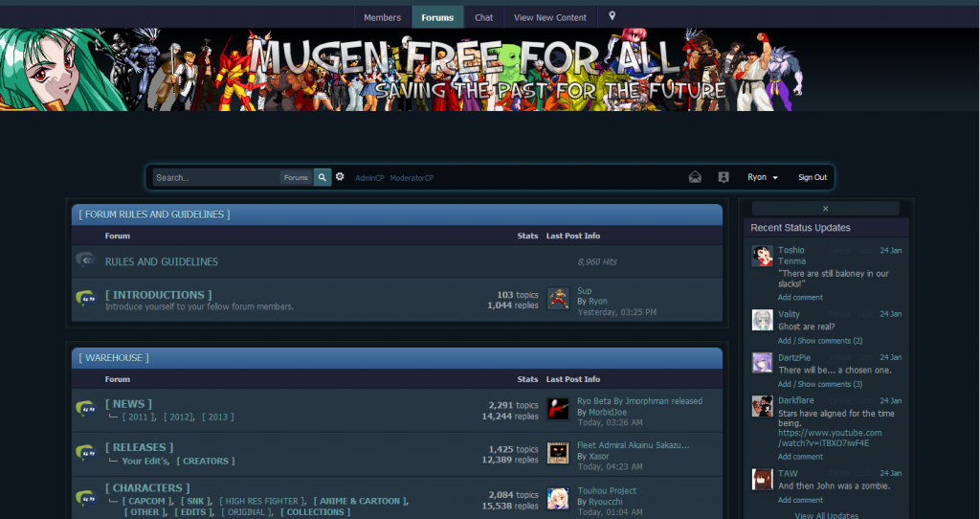
Task: Click the Rules and Guidelines forum icon
Action: [x=85, y=260]
